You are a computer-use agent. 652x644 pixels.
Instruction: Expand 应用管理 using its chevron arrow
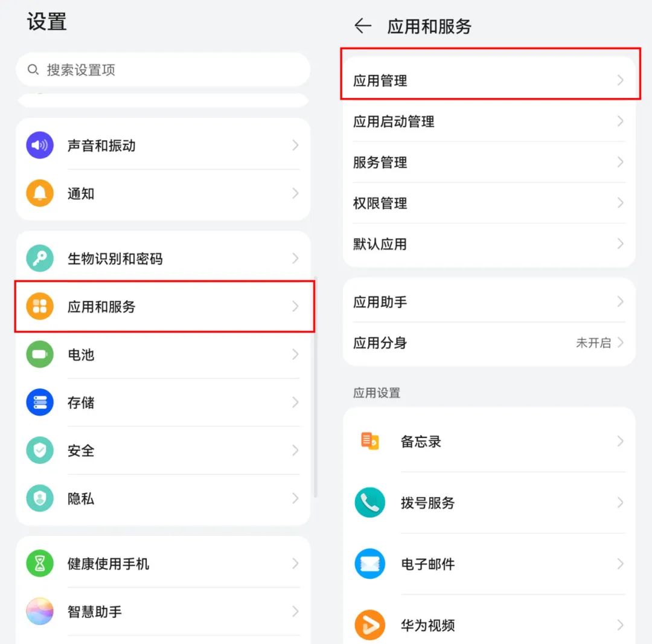click(x=621, y=80)
